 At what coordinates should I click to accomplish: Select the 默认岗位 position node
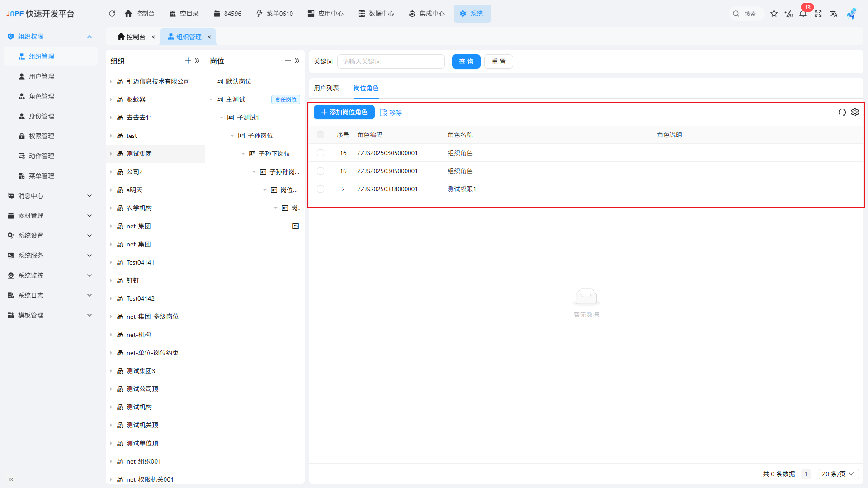point(239,81)
